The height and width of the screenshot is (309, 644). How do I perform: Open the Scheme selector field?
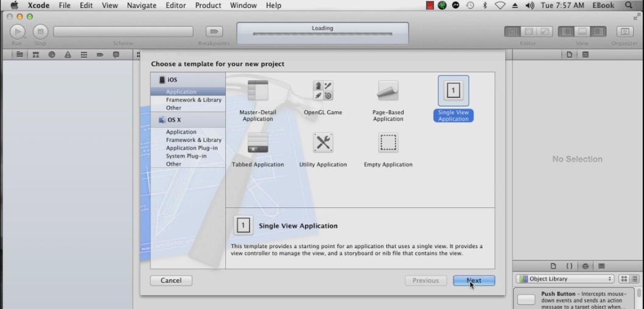point(123,32)
